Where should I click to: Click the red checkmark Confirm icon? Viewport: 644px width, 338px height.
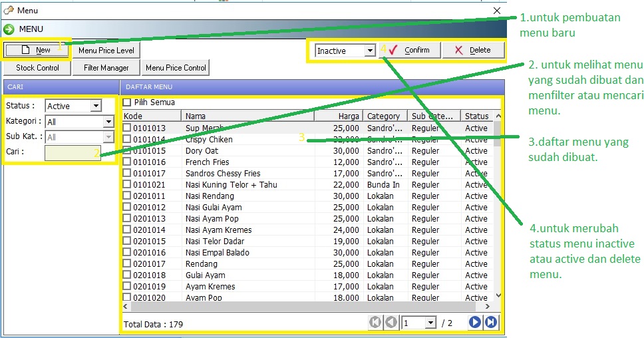[x=393, y=50]
